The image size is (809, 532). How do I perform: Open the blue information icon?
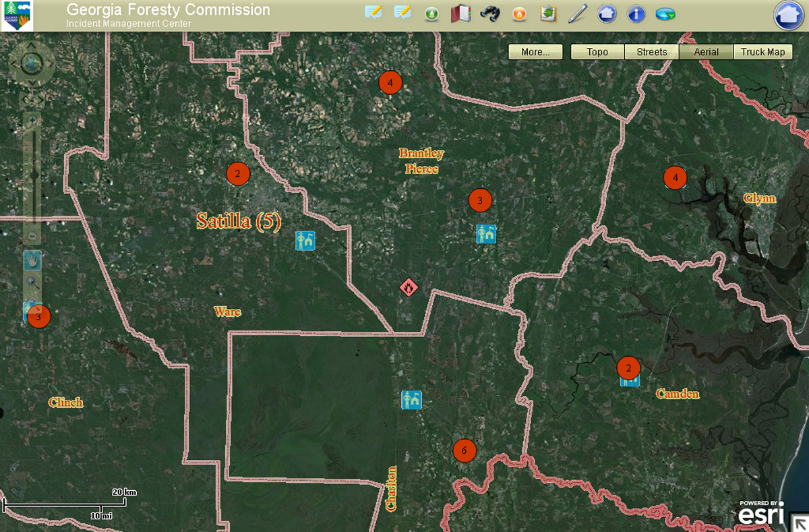[636, 13]
